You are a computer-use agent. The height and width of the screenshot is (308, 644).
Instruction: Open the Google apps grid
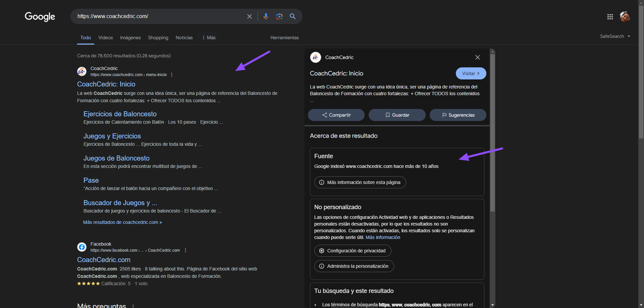pyautogui.click(x=610, y=17)
